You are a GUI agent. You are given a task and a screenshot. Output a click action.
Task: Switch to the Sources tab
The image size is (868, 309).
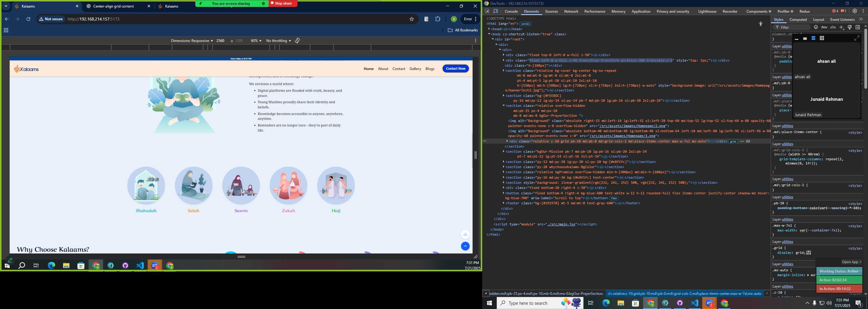(x=551, y=11)
